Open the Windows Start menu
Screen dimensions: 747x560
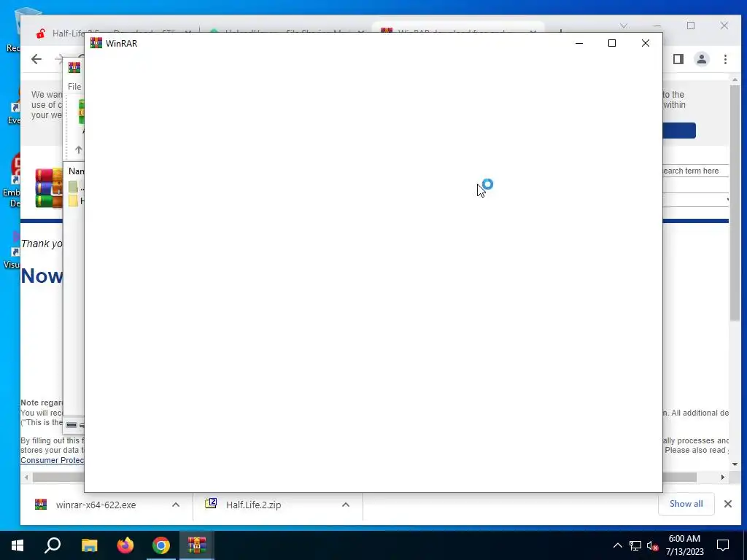(18, 545)
